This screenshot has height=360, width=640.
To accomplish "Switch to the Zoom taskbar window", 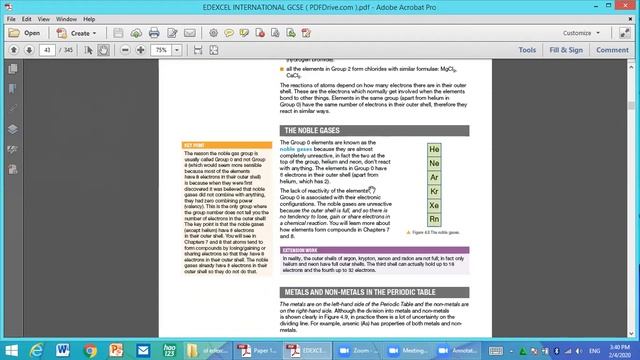I will (x=358, y=351).
